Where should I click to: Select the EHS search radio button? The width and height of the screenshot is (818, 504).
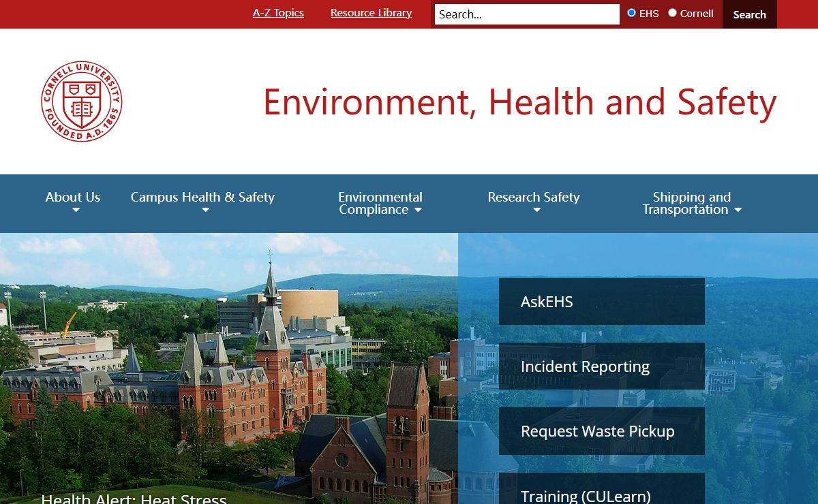pyautogui.click(x=631, y=13)
